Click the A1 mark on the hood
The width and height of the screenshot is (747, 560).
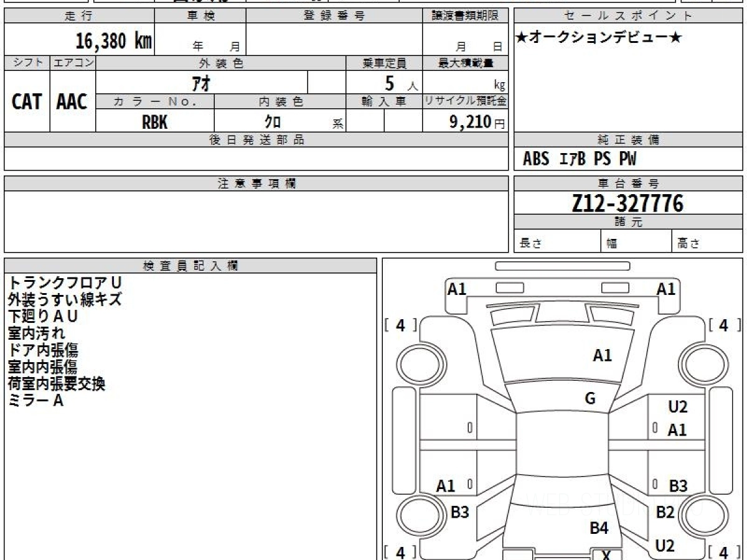coord(602,356)
